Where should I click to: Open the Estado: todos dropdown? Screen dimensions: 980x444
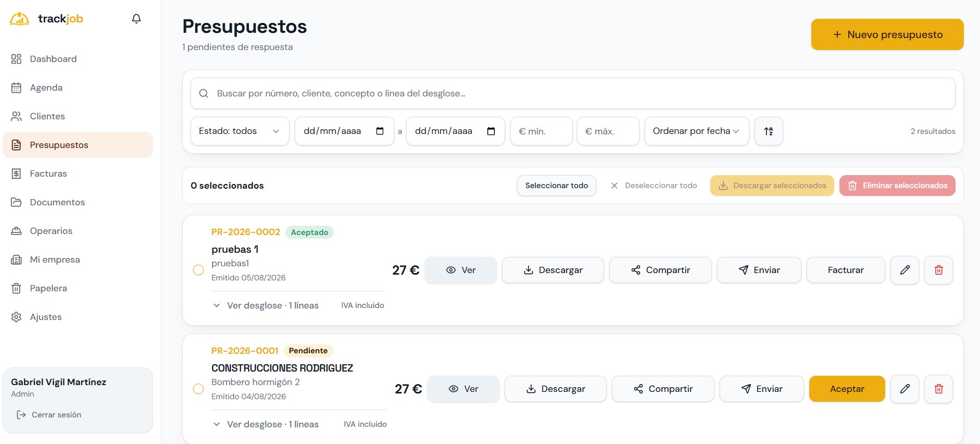coord(240,131)
